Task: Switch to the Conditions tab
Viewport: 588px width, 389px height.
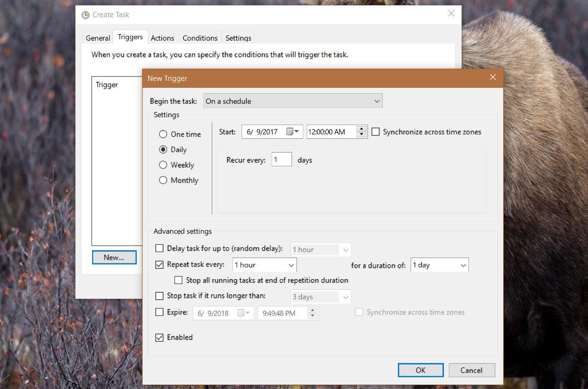Action: click(200, 38)
